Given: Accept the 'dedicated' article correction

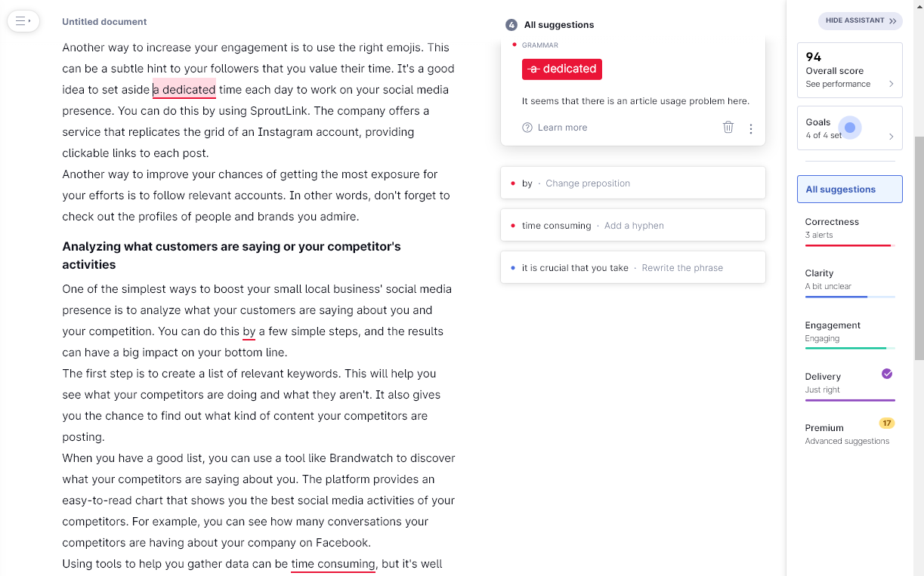Looking at the screenshot, I should click(x=561, y=69).
